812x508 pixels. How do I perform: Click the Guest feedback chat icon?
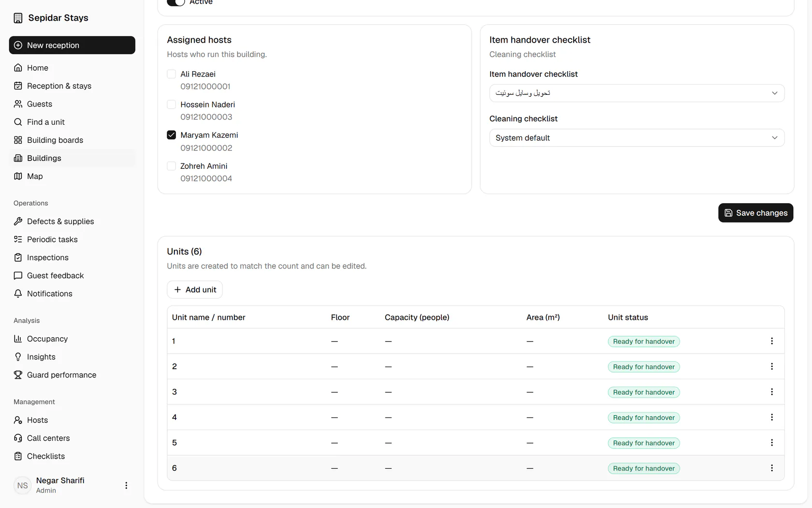tap(18, 275)
